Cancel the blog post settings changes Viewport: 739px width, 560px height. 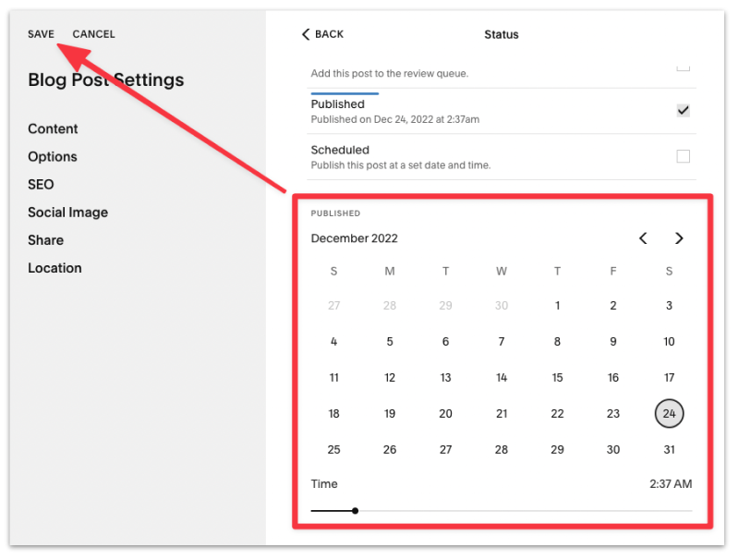[x=94, y=34]
